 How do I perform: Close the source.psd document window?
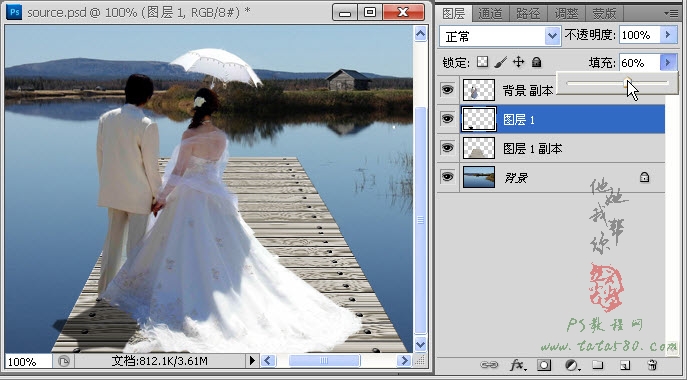coord(404,12)
